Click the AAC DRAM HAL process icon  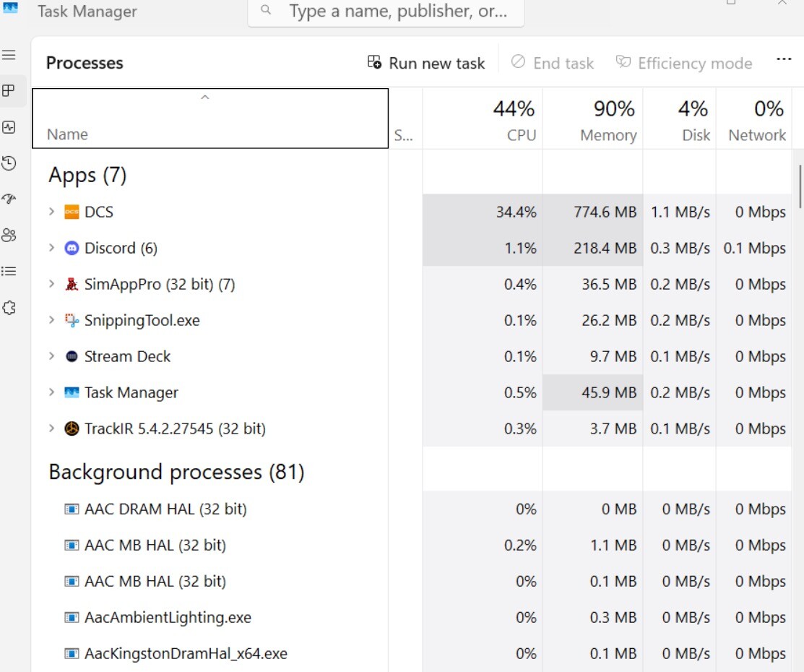[x=72, y=509]
